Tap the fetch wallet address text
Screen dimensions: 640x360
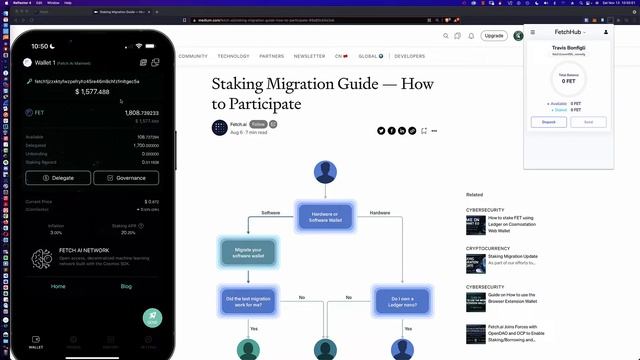tap(87, 81)
